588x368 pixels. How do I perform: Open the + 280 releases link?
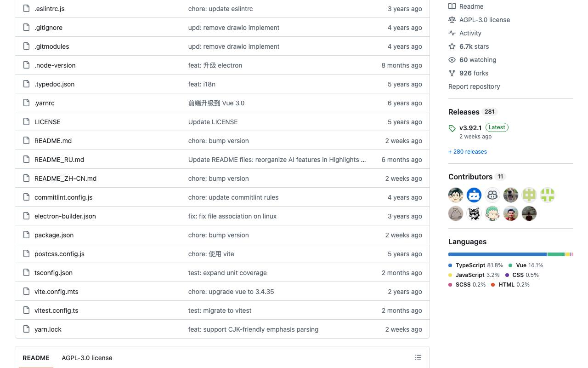[468, 151]
